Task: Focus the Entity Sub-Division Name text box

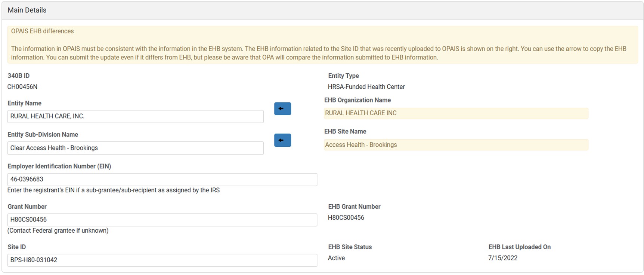Action: point(135,148)
